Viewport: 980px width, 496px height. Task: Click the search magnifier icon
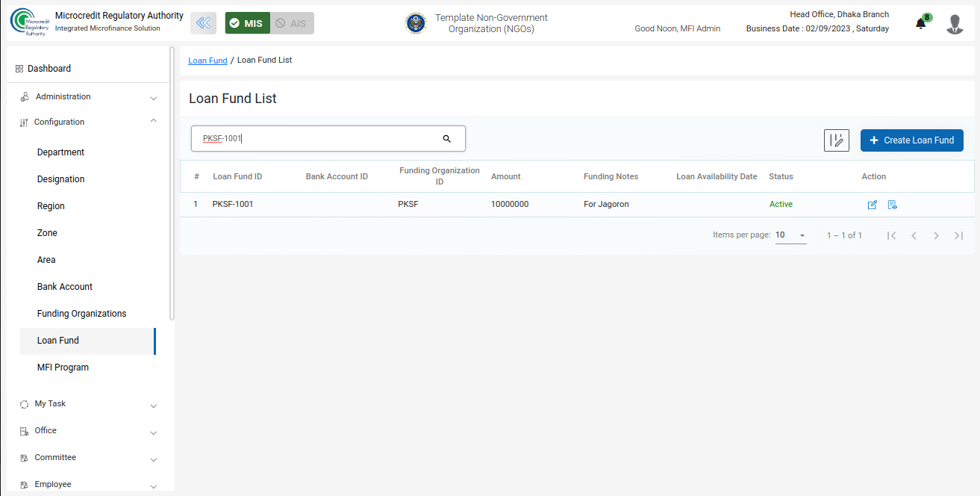tap(447, 139)
